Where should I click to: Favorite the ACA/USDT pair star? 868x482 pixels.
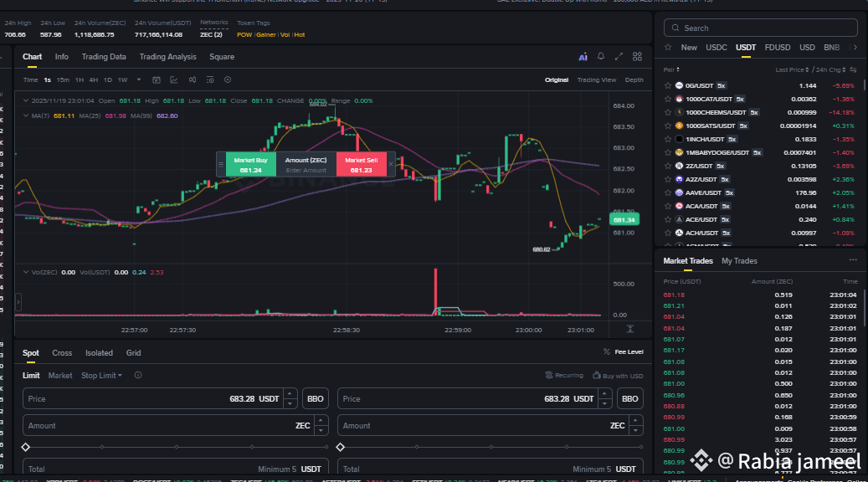[x=668, y=206]
